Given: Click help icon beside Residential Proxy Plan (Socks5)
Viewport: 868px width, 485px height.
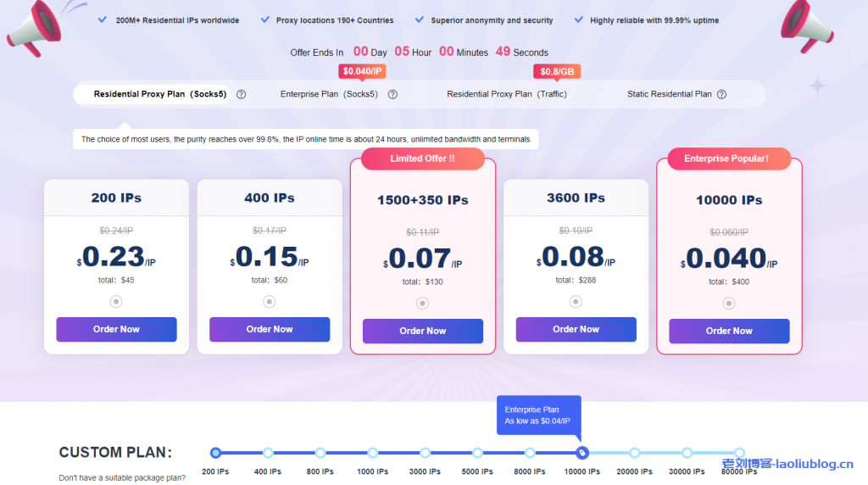Looking at the screenshot, I should pos(241,94).
